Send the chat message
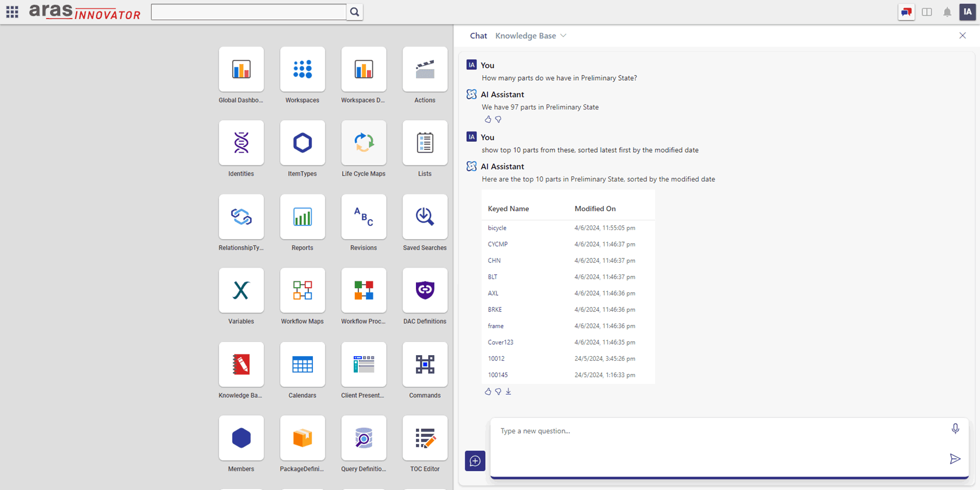Viewport: 980px width, 490px height. click(955, 459)
